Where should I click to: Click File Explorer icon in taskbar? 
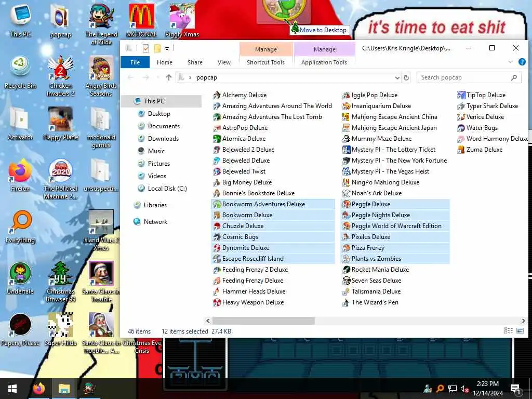64,389
